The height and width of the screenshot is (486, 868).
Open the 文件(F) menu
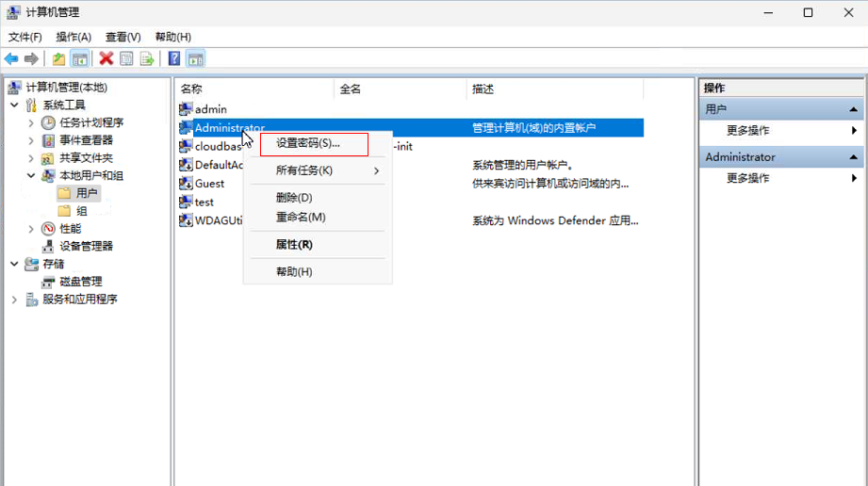tap(25, 37)
